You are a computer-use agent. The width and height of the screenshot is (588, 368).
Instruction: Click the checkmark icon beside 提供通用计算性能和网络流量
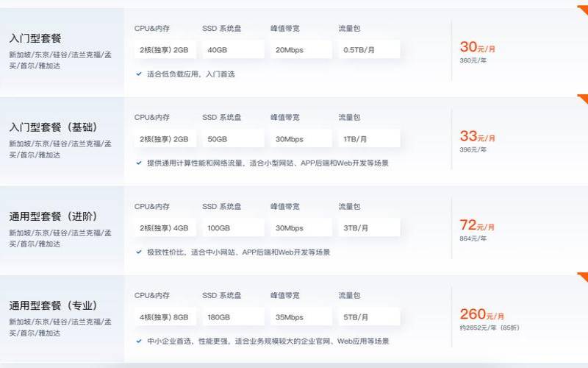click(139, 163)
